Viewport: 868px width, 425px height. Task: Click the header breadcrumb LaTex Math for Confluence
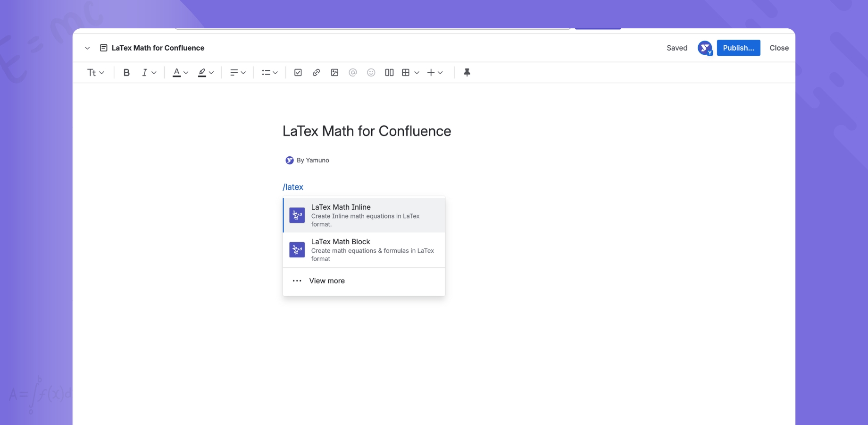(158, 48)
